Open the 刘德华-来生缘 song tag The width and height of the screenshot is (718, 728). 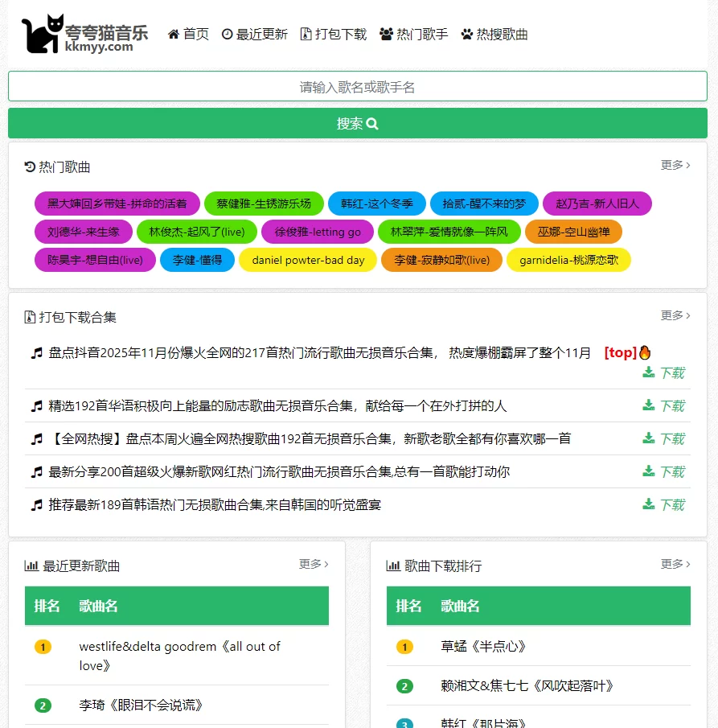83,232
